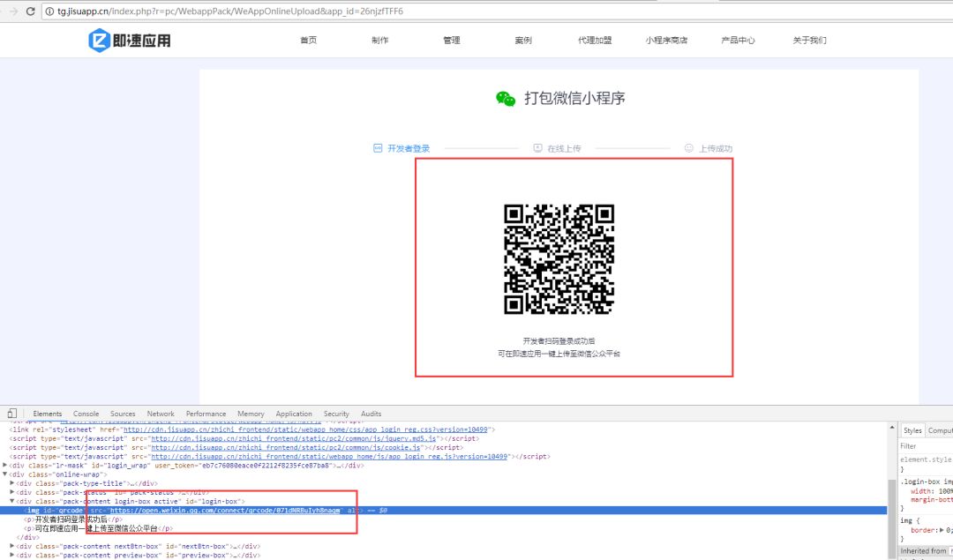Image resolution: width=953 pixels, height=560 pixels.
Task: Click the 即速应用 logo
Action: (130, 40)
